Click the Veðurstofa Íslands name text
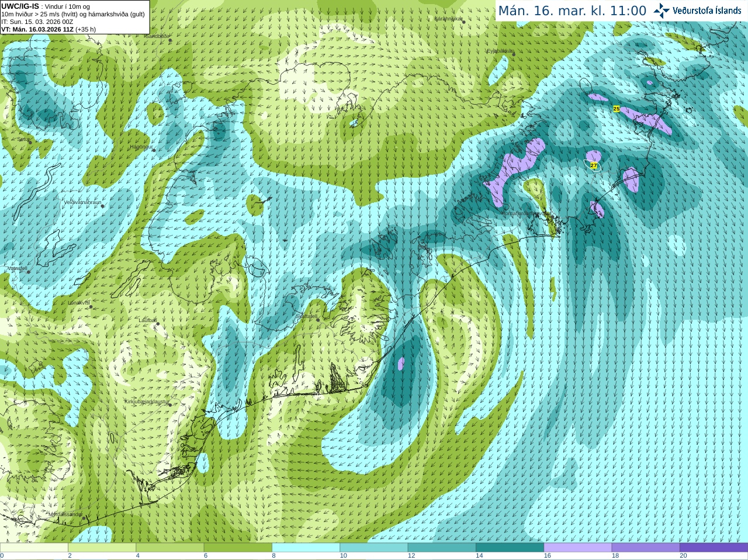 707,11
